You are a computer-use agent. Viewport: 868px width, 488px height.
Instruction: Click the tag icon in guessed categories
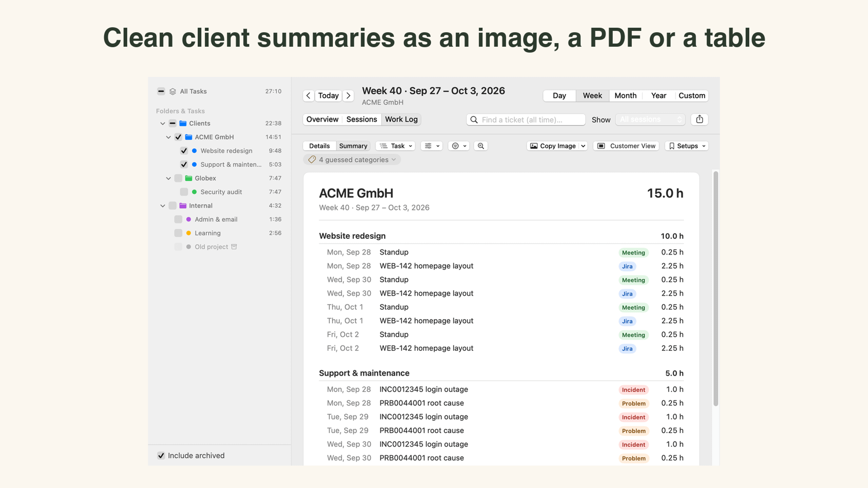(312, 160)
